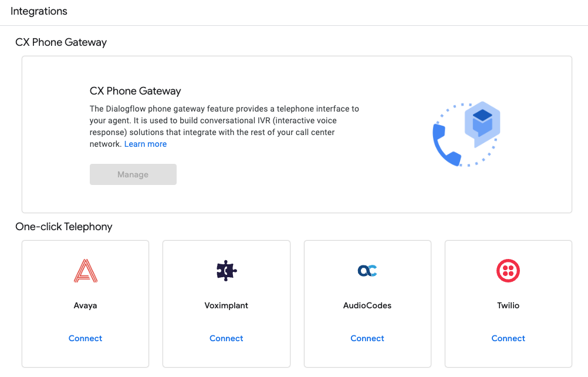Click the Integrations page title

coord(39,11)
